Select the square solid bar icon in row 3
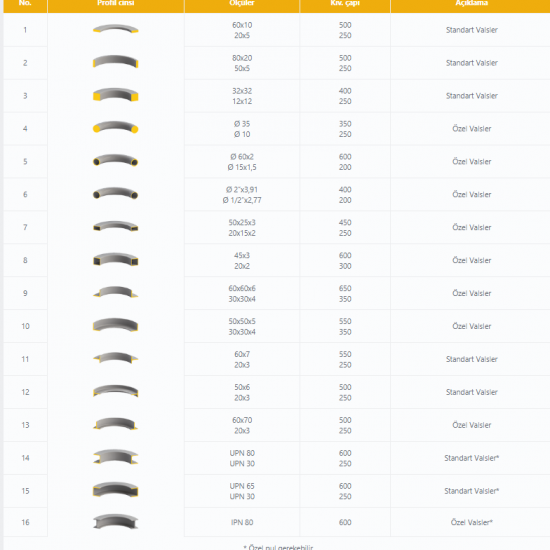550x550 pixels. pos(115,95)
